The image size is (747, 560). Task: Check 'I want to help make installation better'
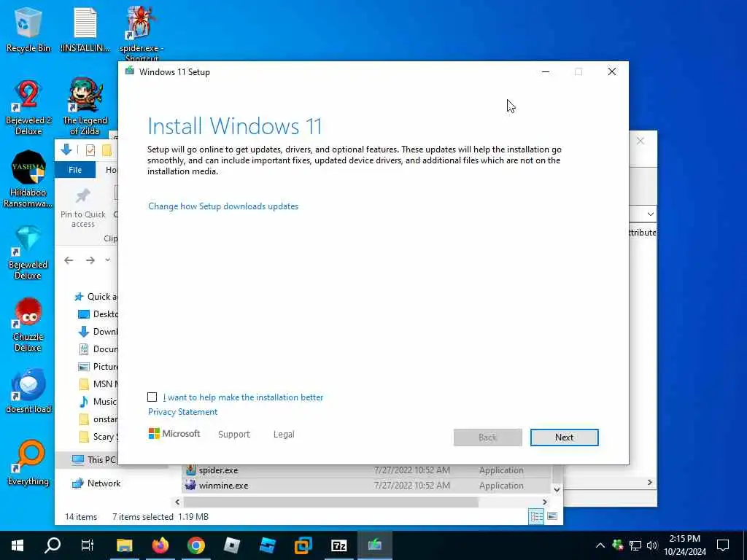(152, 397)
